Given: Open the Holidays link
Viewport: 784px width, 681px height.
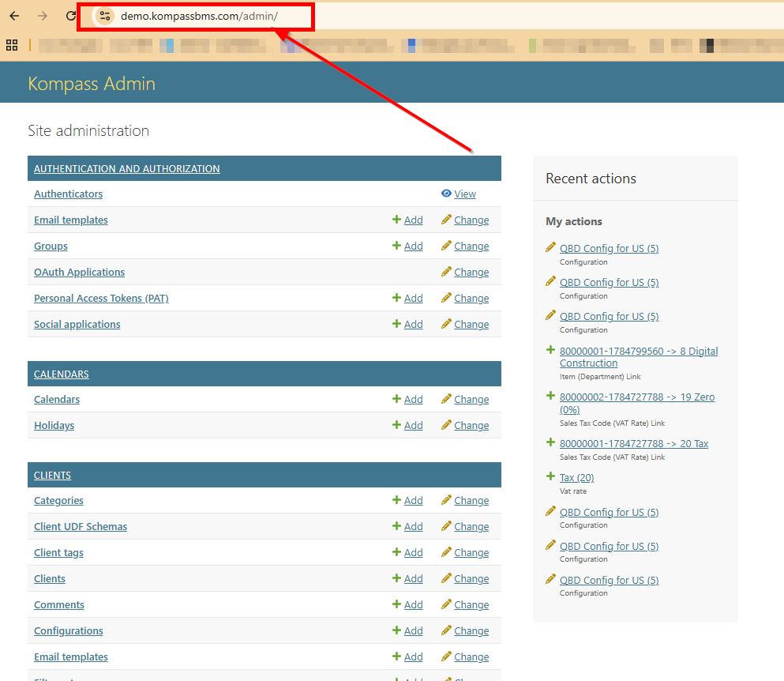Looking at the screenshot, I should (x=54, y=425).
